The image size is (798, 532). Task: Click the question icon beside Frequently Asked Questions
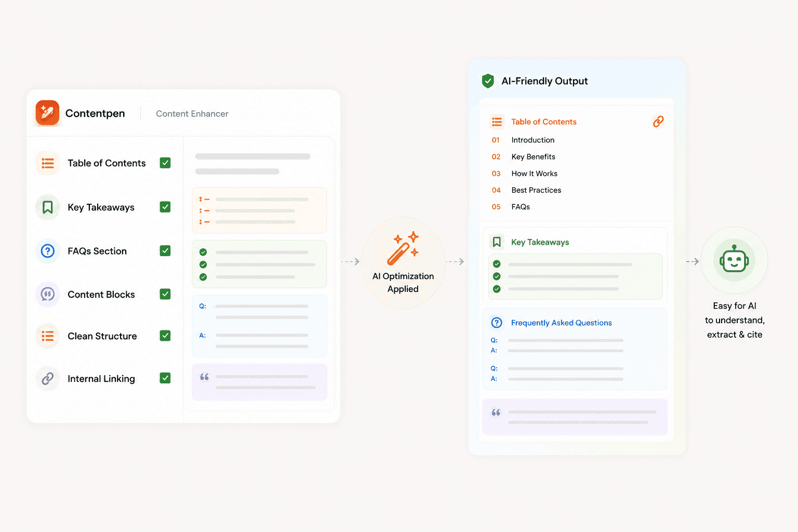coord(497,323)
